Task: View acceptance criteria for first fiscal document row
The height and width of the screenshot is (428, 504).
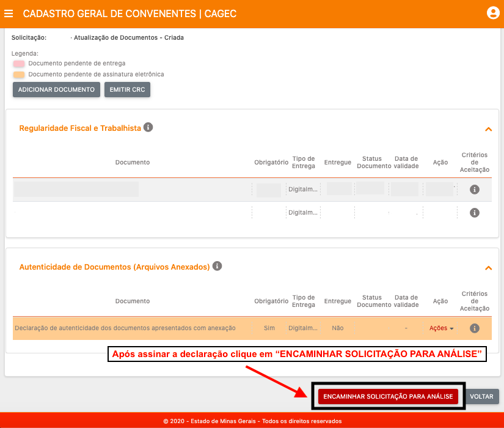Action: coord(474,190)
